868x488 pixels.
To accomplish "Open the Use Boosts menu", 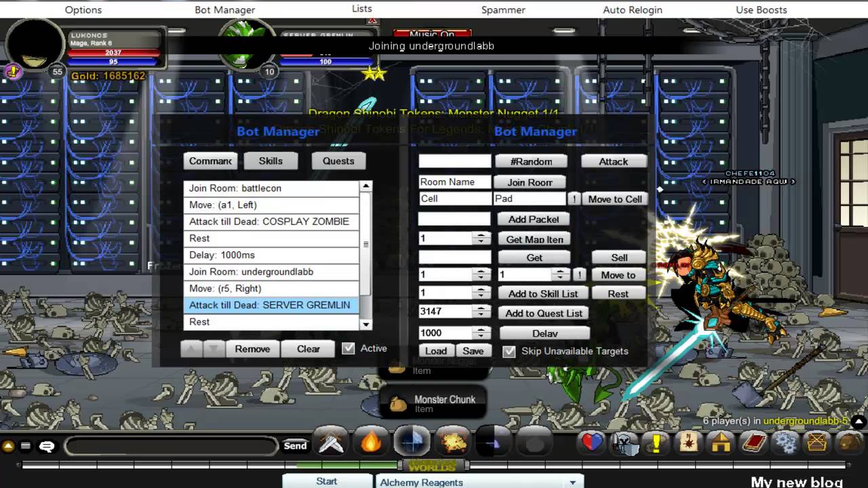I will click(762, 9).
